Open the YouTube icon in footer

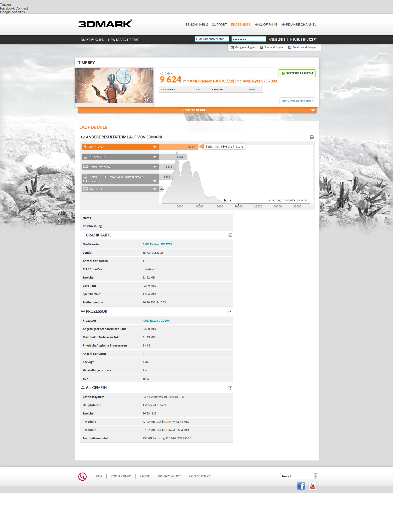pos(312,486)
